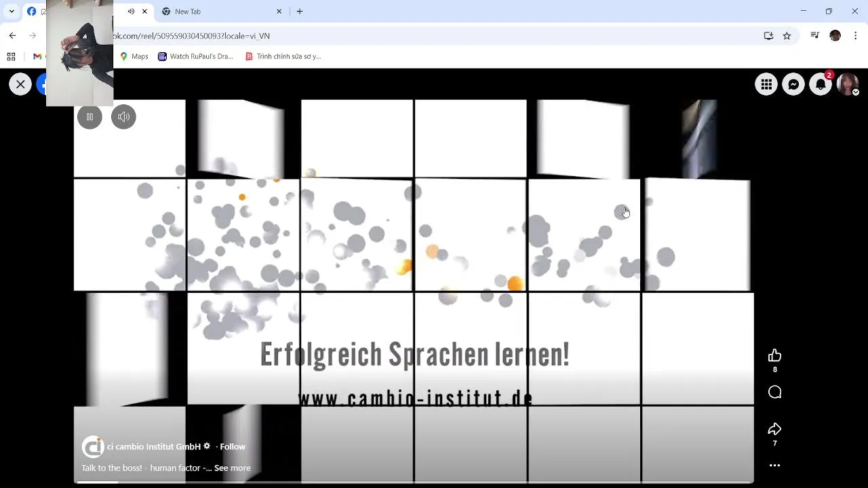
Task: Open the apps grid in bookmarks bar
Action: point(11,56)
